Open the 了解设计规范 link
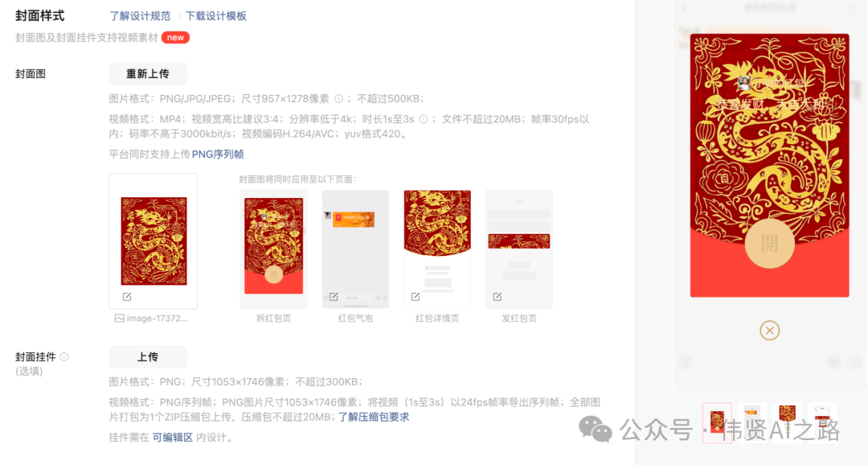The image size is (868, 465). [140, 16]
